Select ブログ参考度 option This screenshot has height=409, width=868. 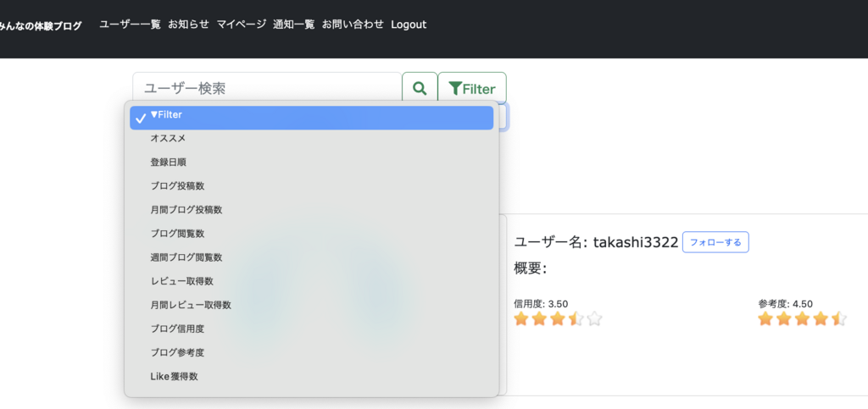point(177,351)
